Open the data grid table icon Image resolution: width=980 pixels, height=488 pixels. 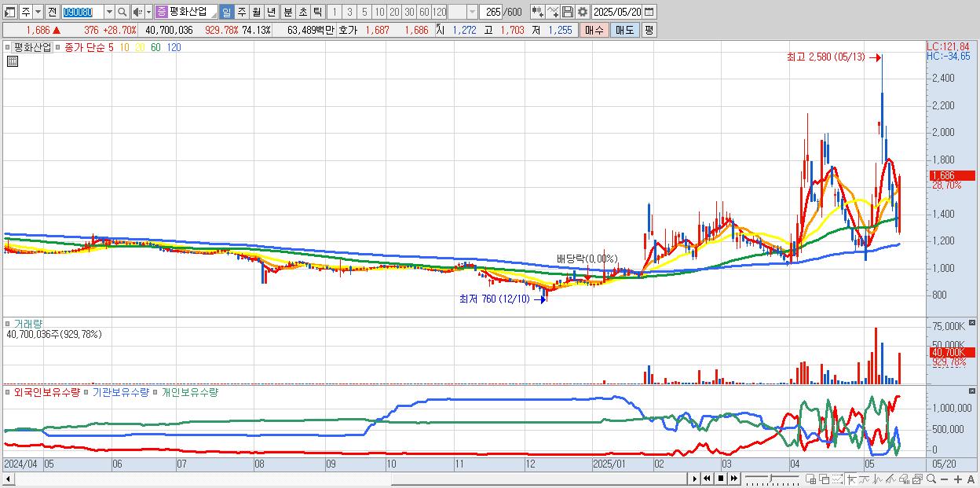[x=13, y=61]
